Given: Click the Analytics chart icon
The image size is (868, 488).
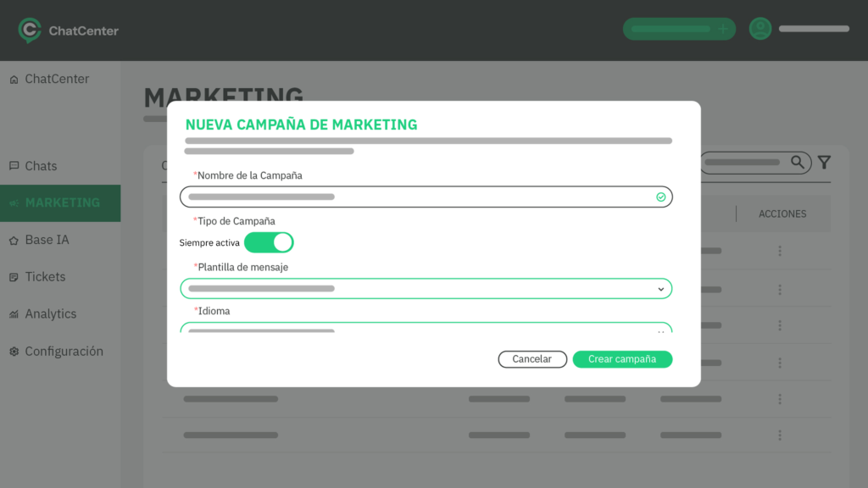Looking at the screenshot, I should tap(14, 314).
